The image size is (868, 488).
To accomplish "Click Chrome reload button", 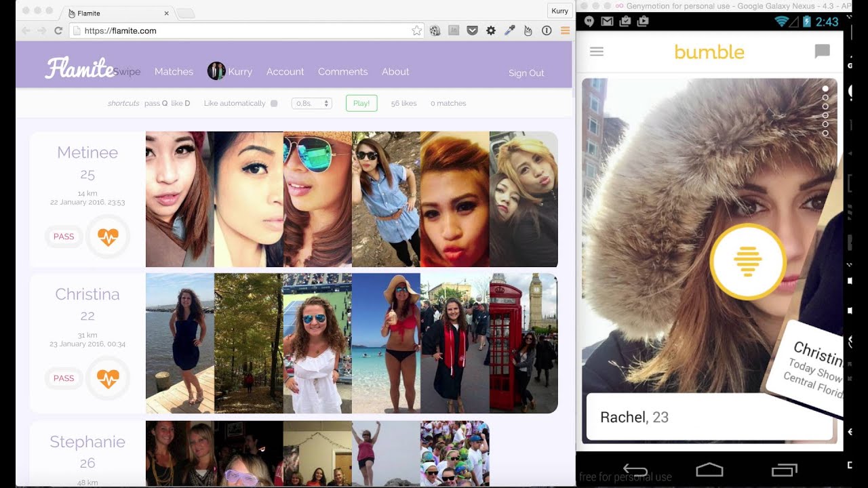I will coord(58,30).
